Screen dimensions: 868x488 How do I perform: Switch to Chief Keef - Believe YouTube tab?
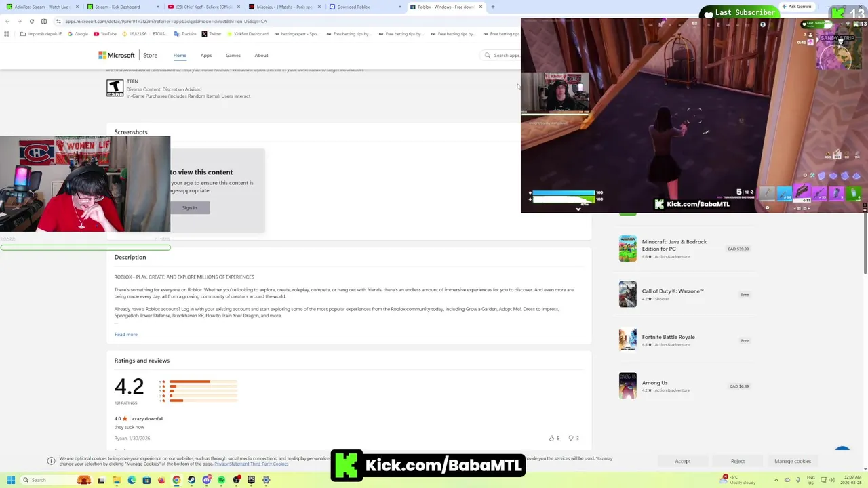click(x=203, y=7)
